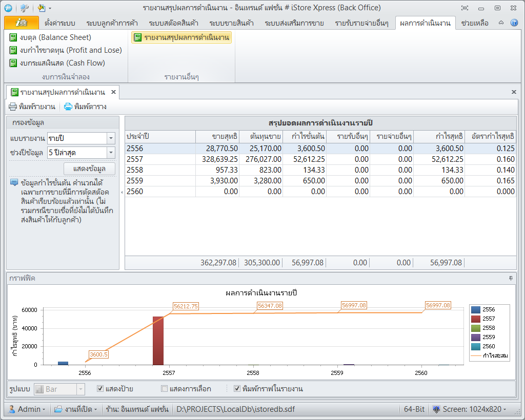Click the รายงานสรุปผลการดำเนินงาน ribbon button
Viewport: 525px width, 420px height.
181,37
